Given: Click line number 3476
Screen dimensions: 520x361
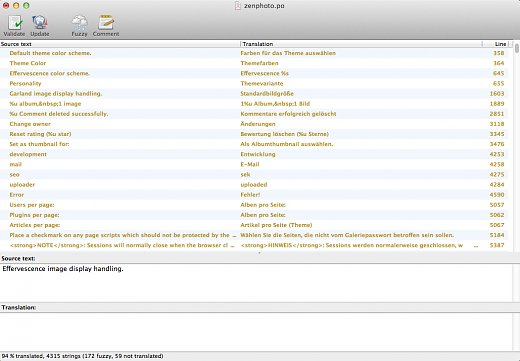Looking at the screenshot, I should pyautogui.click(x=497, y=144).
